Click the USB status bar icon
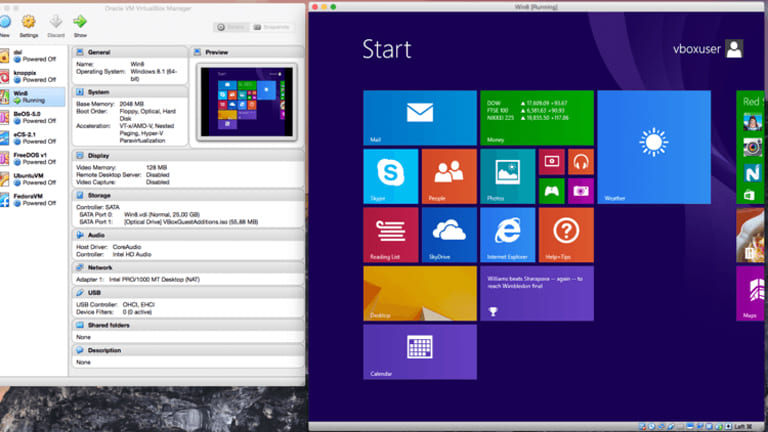768x432 pixels. [671, 426]
